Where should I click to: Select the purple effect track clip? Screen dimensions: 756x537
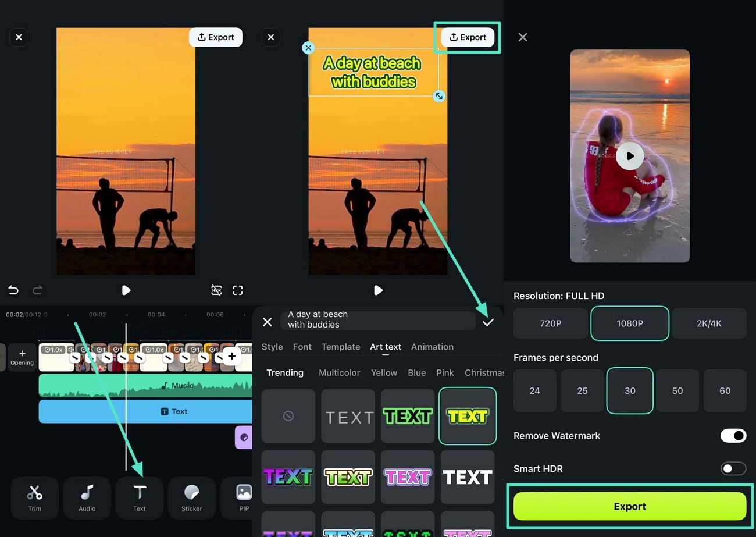[x=244, y=438]
